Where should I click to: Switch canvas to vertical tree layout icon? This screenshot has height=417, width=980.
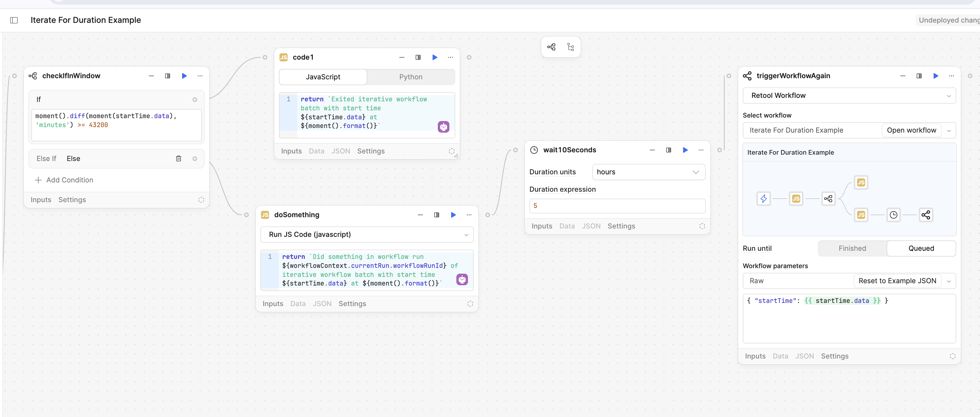570,47
